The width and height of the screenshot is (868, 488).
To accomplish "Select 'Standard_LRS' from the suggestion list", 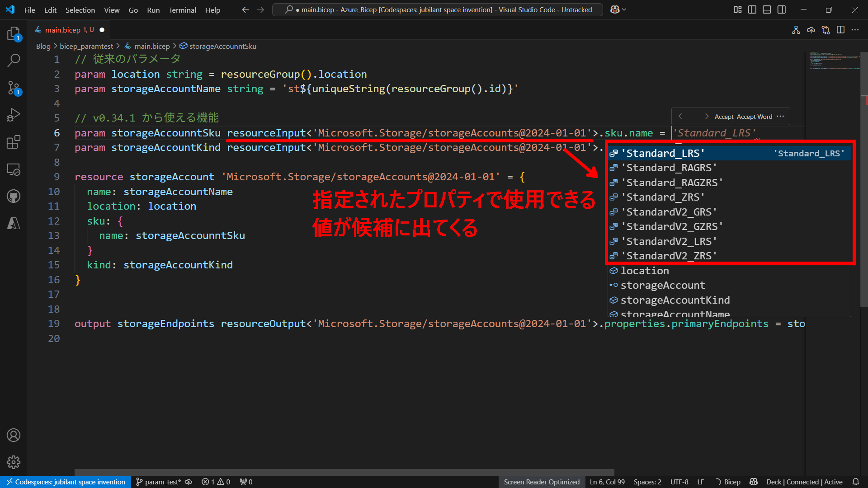I will point(729,153).
